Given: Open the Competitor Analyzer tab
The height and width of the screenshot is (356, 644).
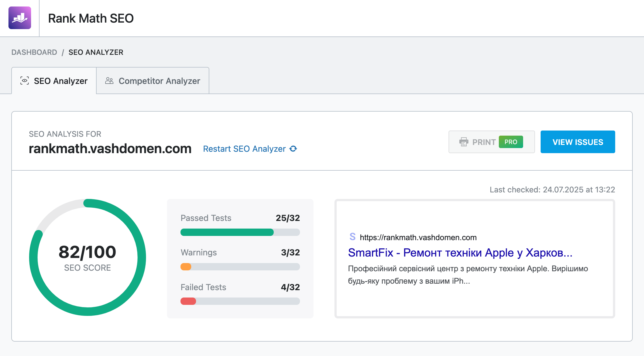Looking at the screenshot, I should point(153,81).
